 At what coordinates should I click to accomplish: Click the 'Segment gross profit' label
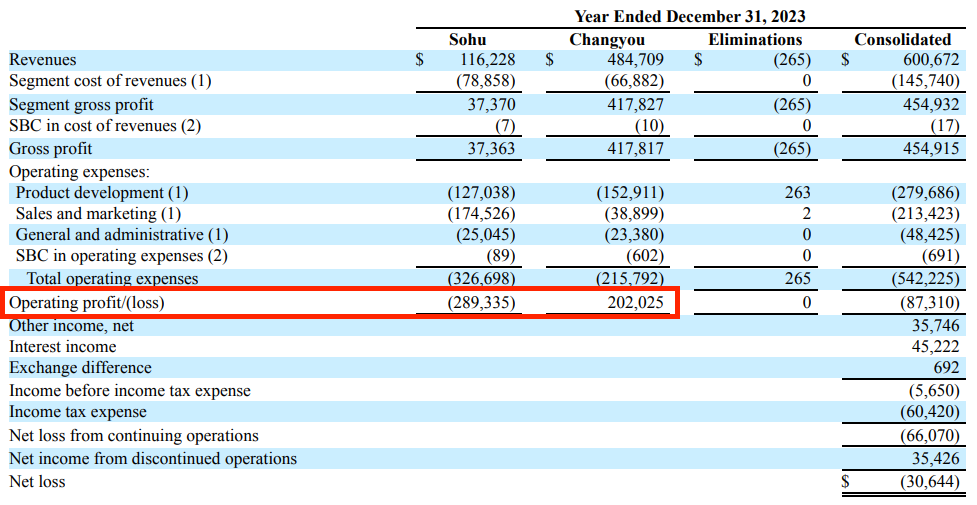point(81,105)
